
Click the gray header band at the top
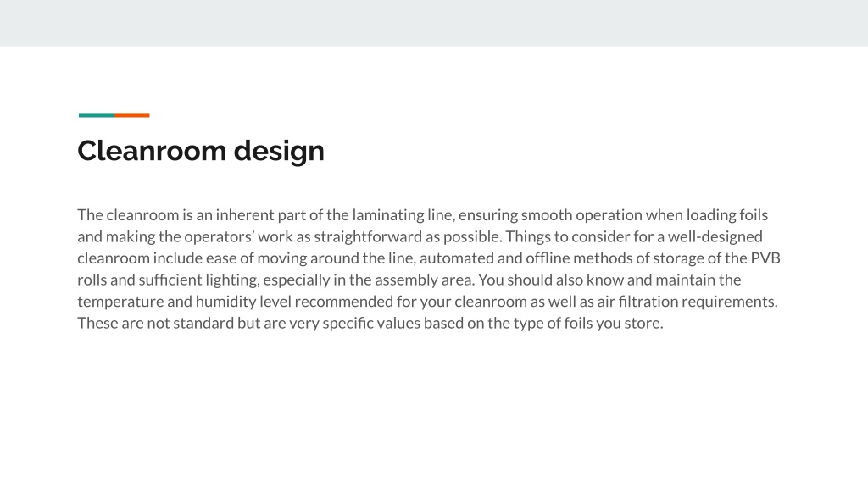tap(434, 23)
